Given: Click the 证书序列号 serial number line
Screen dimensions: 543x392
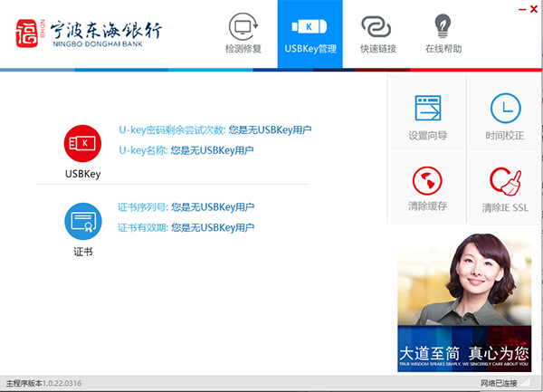Looking at the screenshot, I should [x=186, y=207].
